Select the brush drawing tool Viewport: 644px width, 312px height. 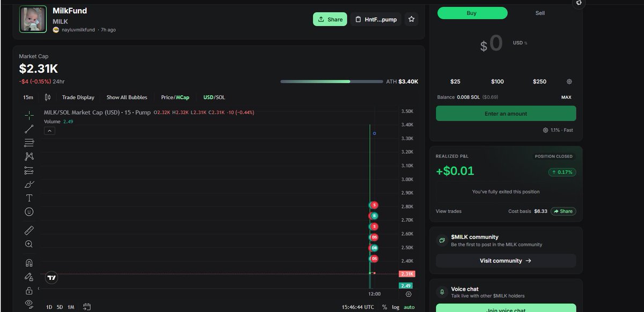(29, 184)
